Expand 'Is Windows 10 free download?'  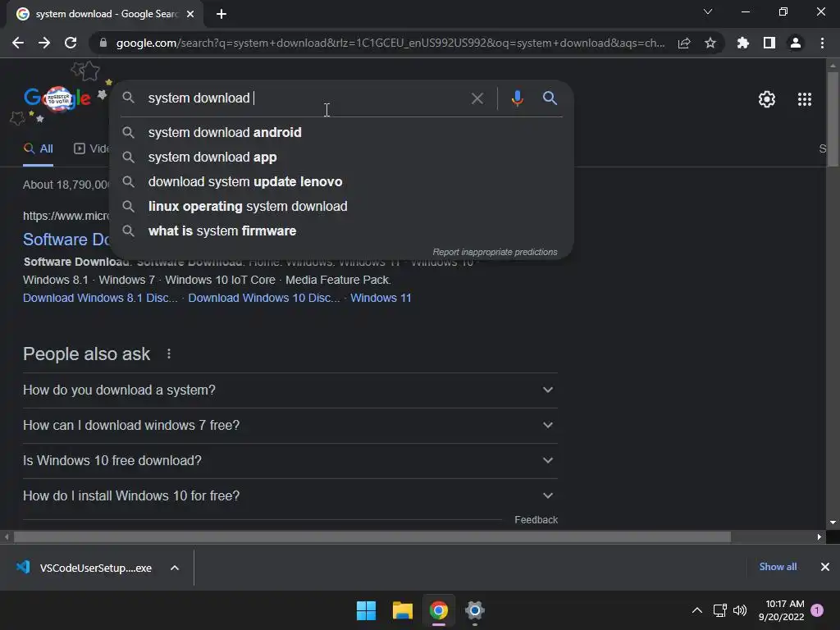290,461
